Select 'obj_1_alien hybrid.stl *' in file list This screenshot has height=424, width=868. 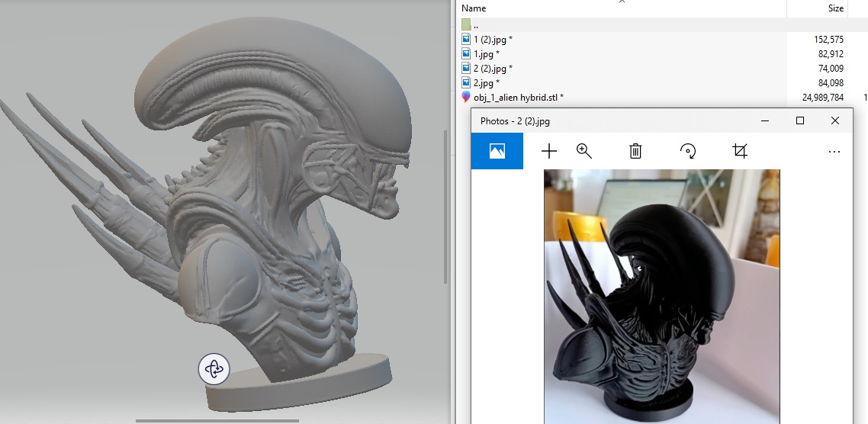tap(519, 98)
